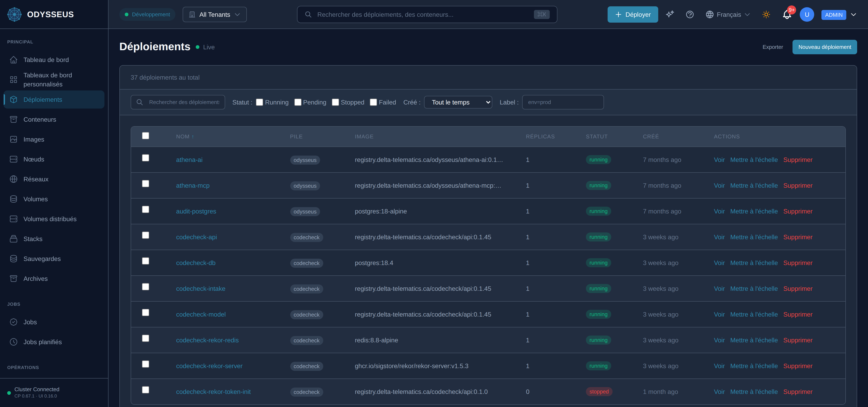Open the Tout le temps date dropdown
The width and height of the screenshot is (868, 407).
[458, 102]
